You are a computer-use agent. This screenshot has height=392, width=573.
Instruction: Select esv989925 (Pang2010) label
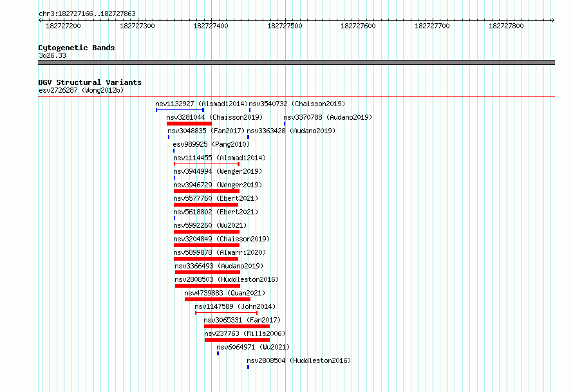click(x=211, y=144)
